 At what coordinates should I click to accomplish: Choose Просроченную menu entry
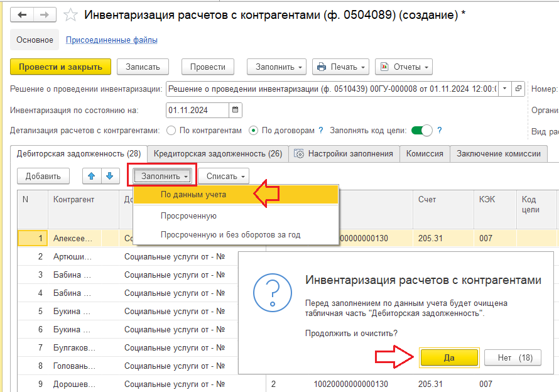point(236,216)
